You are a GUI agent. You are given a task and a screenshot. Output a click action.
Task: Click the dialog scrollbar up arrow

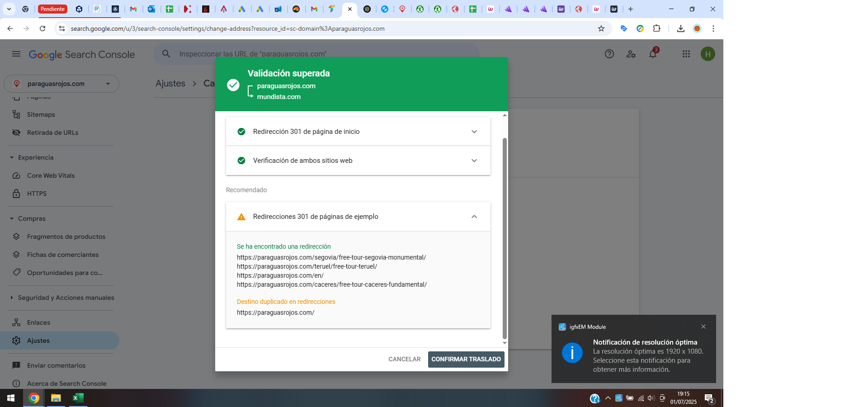505,115
